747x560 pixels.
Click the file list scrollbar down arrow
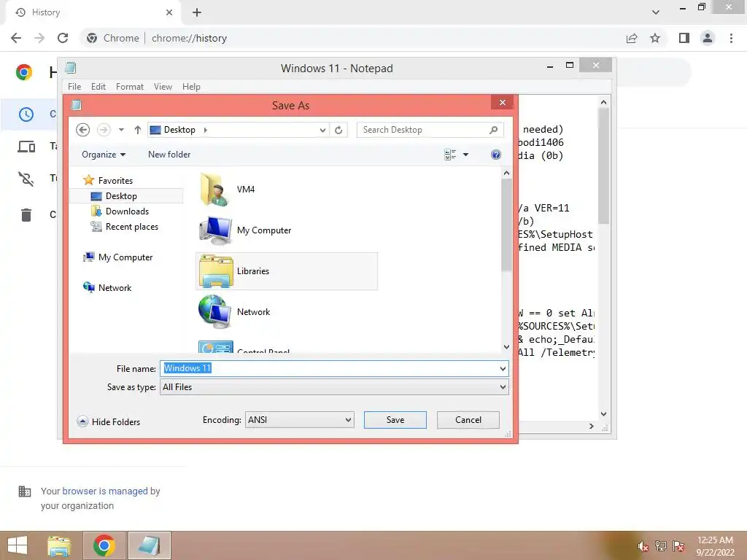(506, 346)
